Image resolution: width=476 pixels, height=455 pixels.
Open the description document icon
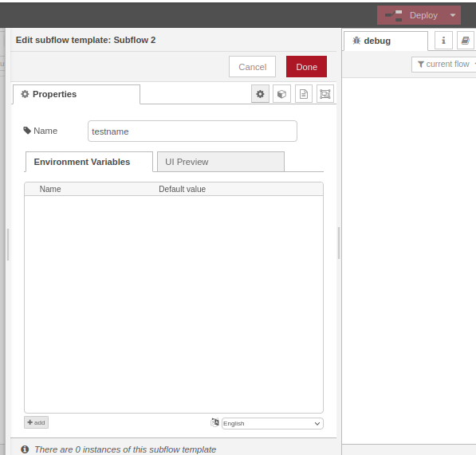304,94
